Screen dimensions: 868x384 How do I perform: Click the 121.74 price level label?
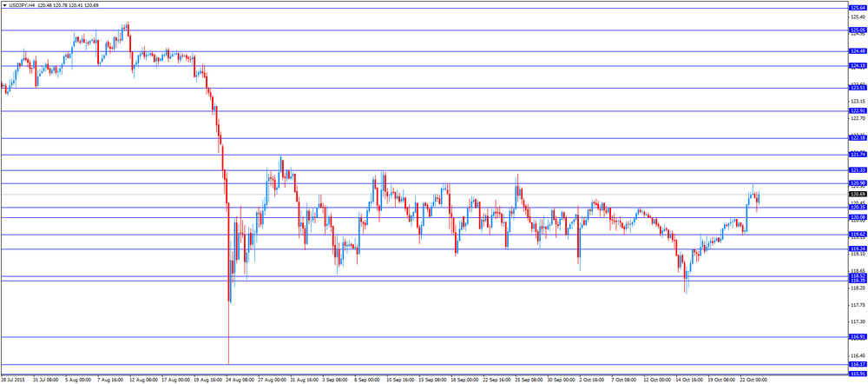click(858, 155)
